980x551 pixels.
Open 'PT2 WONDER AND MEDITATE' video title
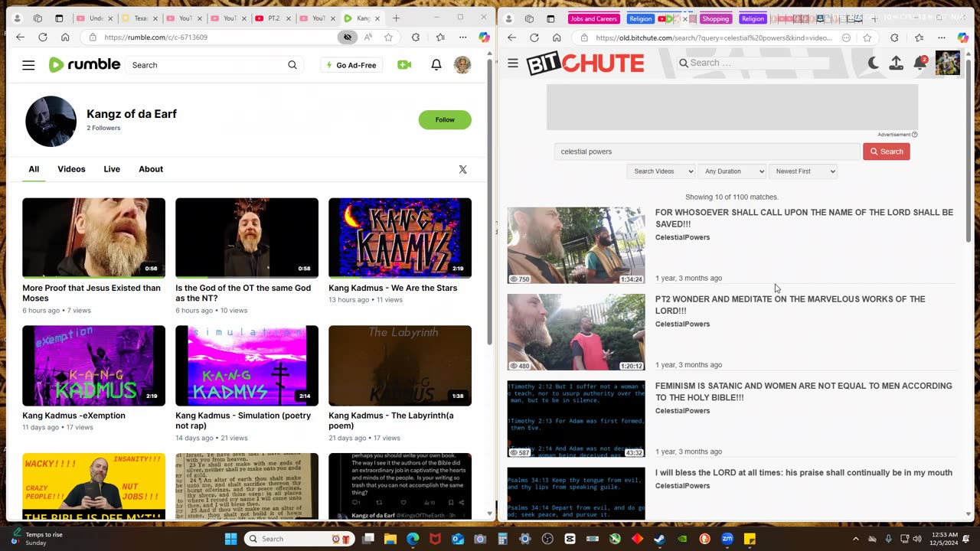click(x=790, y=305)
